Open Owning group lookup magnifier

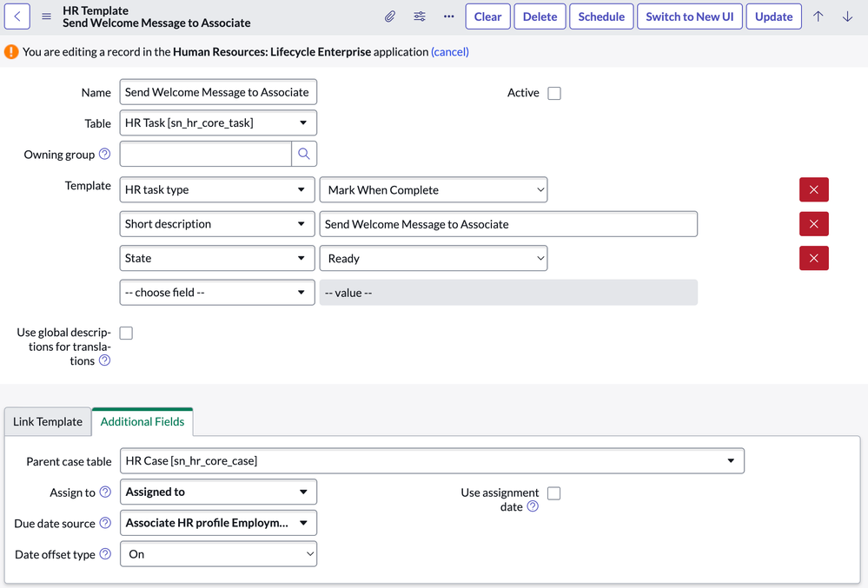click(304, 154)
